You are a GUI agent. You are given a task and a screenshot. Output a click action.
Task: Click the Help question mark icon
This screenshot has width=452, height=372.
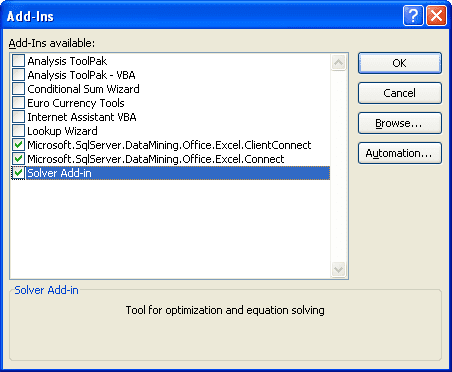[x=413, y=16]
